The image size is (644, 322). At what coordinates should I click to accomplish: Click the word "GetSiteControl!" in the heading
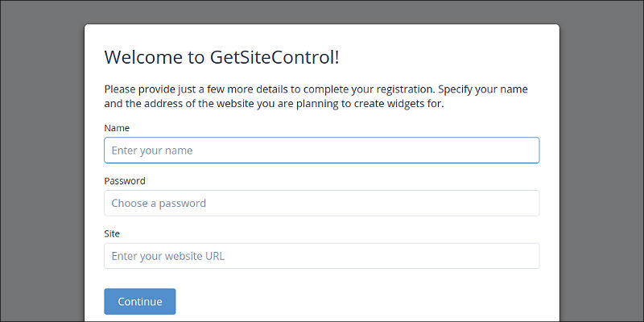coord(275,58)
